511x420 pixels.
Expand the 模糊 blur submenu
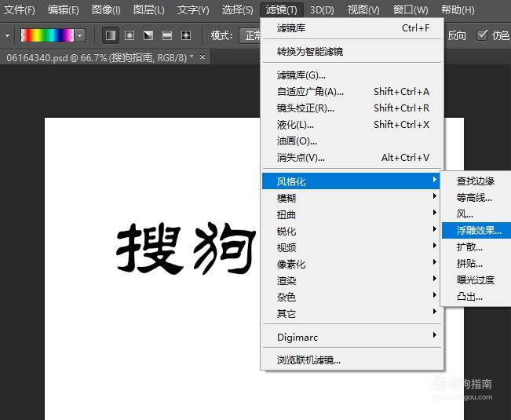pos(352,198)
